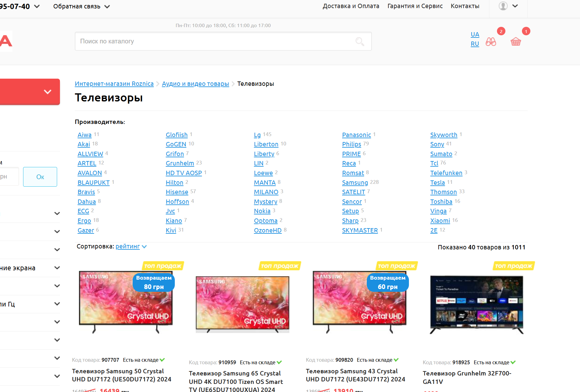This screenshot has height=392, width=580.
Task: Apply price filter with Ок button
Action: (40, 177)
